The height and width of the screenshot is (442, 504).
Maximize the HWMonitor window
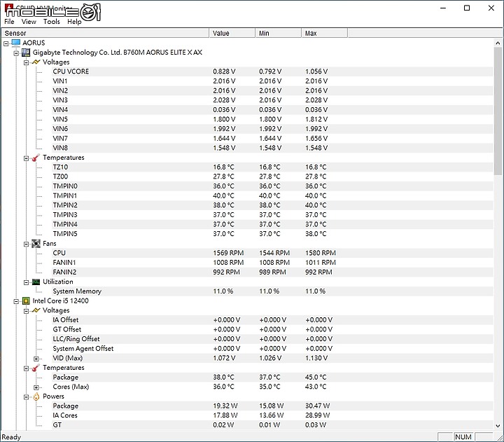467,8
